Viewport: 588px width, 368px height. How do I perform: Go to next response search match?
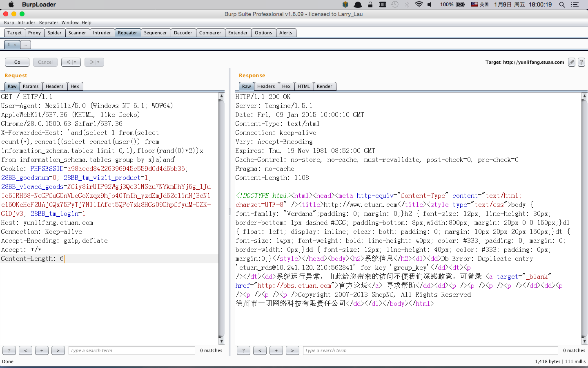tap(292, 350)
